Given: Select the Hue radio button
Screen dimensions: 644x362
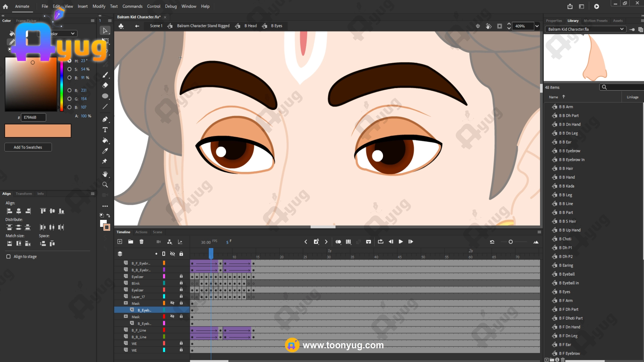Looking at the screenshot, I should tap(69, 61).
